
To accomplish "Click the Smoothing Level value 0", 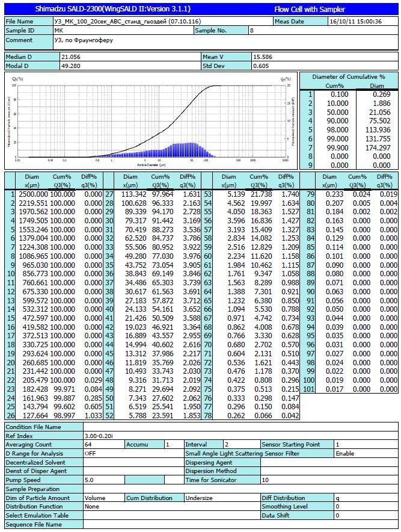I will (337, 507).
